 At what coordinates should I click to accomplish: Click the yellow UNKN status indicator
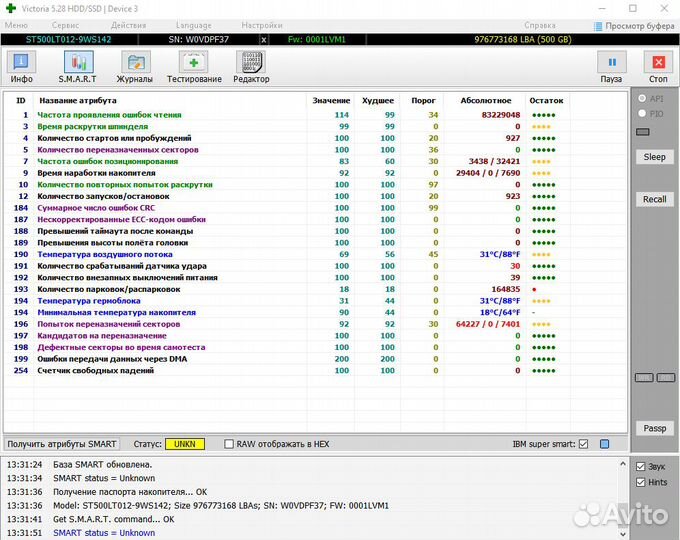pyautogui.click(x=185, y=444)
